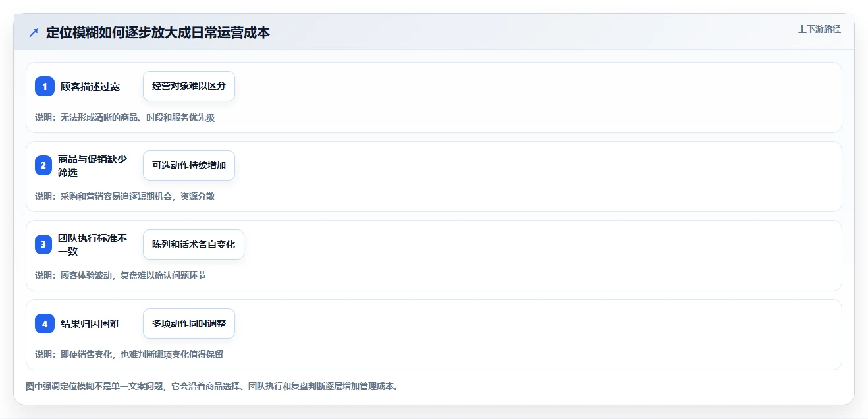Click the heading 定位模糊如何逐步放大成日常运营成本
Screen dimensions: 868x419
(158, 32)
